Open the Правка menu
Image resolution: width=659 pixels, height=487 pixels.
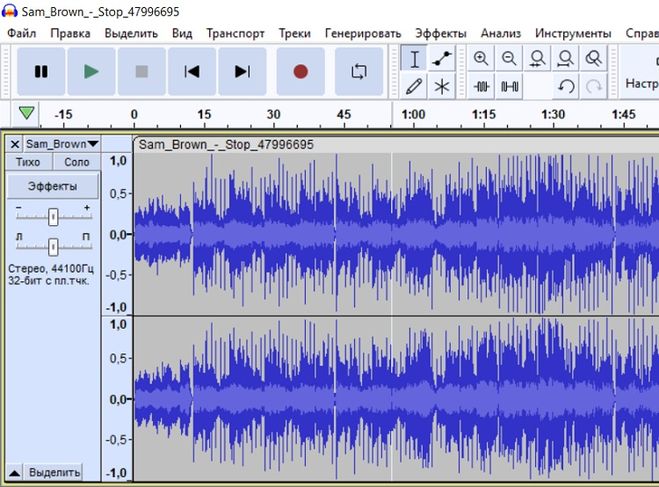(x=70, y=33)
